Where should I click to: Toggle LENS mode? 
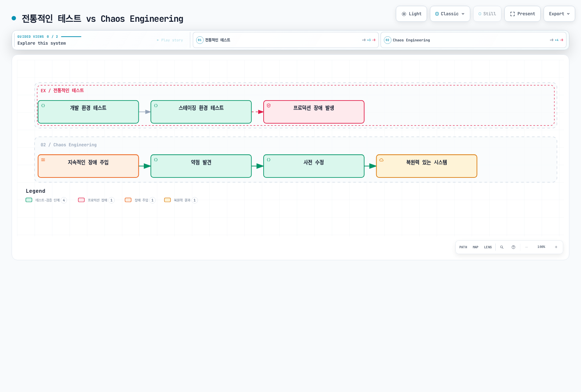tap(488, 247)
